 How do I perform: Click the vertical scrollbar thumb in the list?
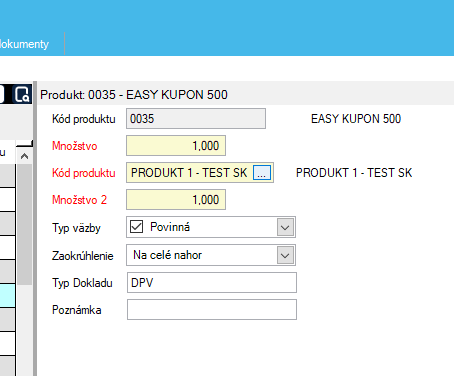coord(24,224)
